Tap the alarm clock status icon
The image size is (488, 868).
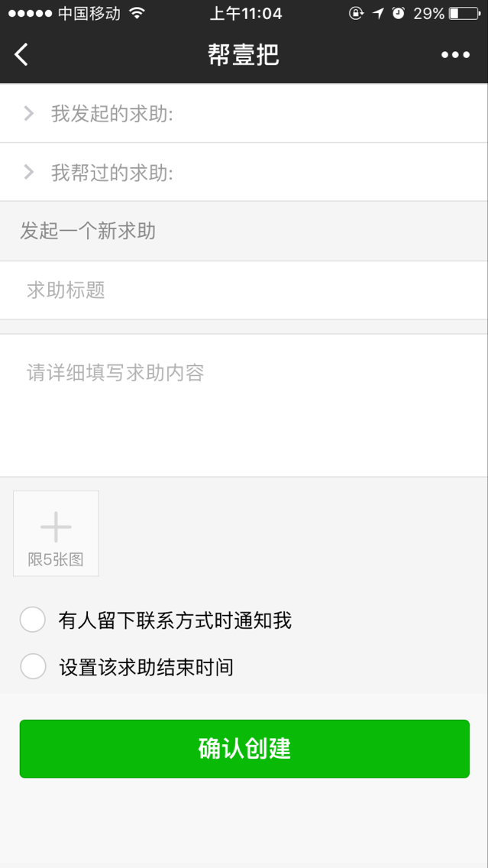[x=398, y=13]
